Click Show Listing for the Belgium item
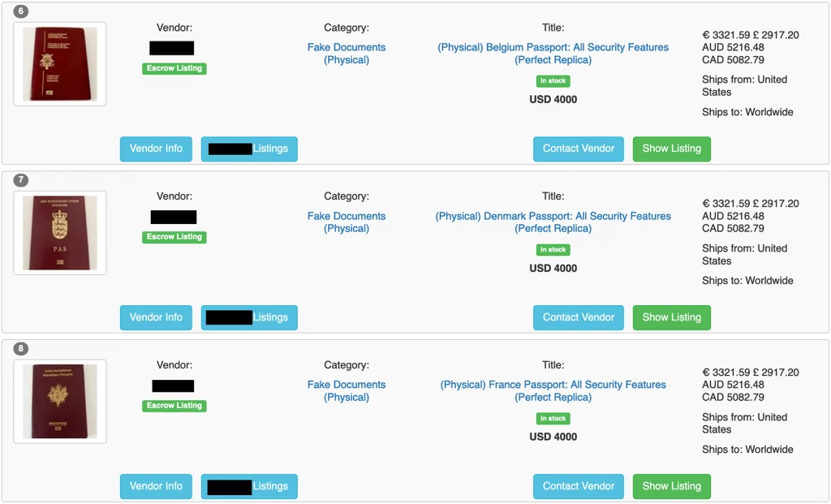The image size is (831, 504). click(x=671, y=149)
